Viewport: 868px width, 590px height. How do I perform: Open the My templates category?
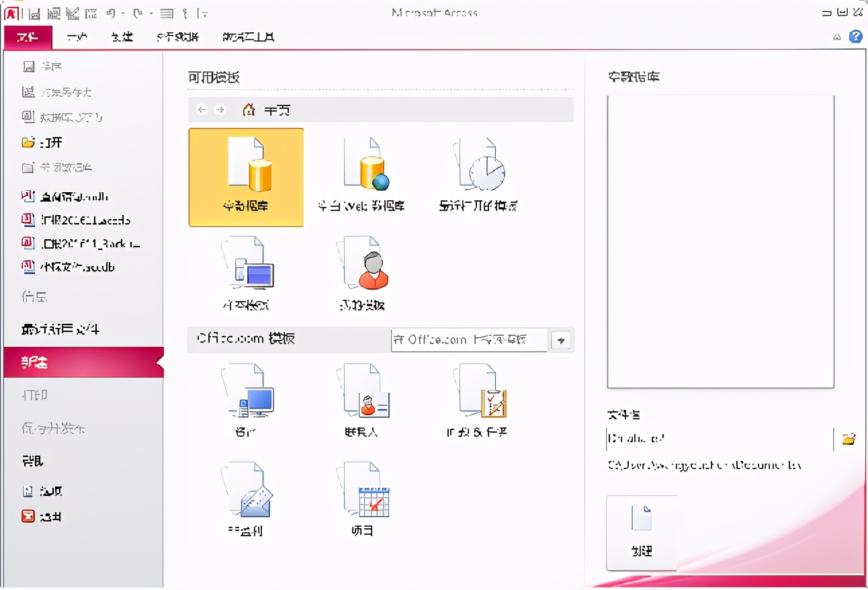(x=363, y=272)
